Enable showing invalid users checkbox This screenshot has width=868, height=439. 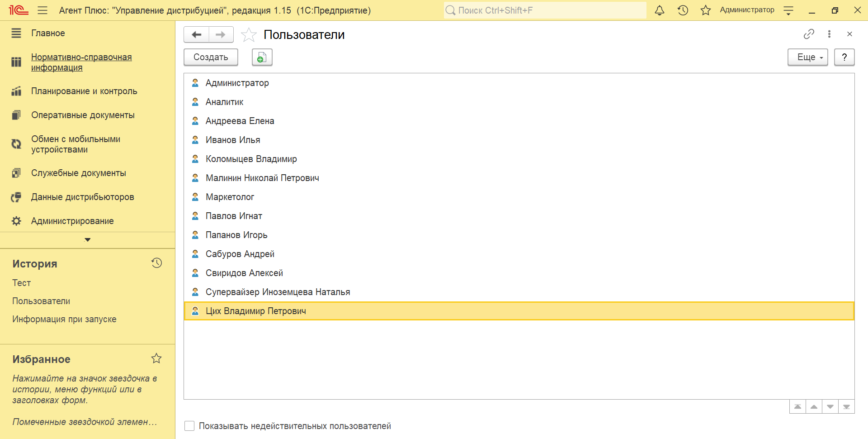(189, 426)
